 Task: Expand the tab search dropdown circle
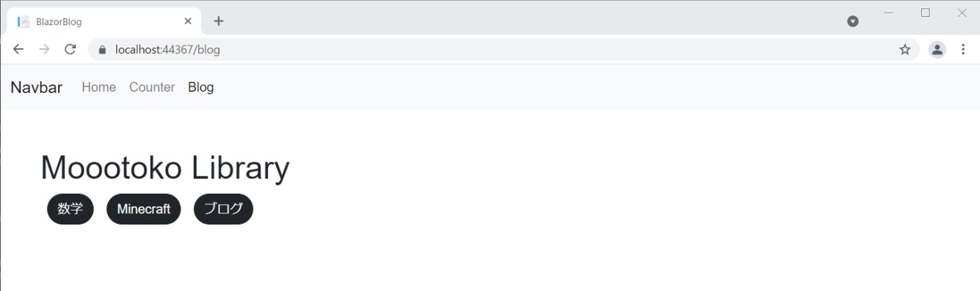[853, 22]
